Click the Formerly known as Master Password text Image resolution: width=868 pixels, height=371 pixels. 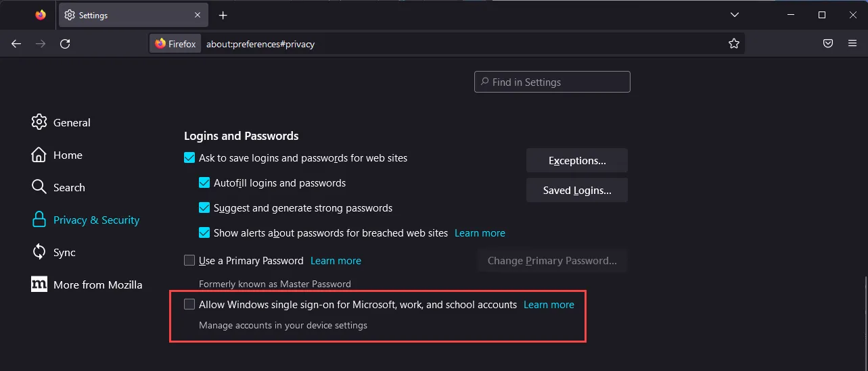pyautogui.click(x=275, y=284)
